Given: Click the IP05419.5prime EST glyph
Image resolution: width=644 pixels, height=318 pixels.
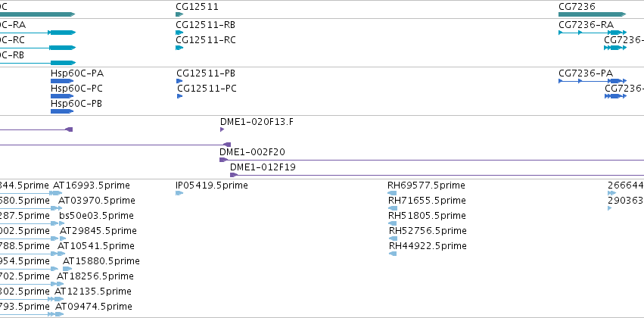Looking at the screenshot, I should 179,193.
